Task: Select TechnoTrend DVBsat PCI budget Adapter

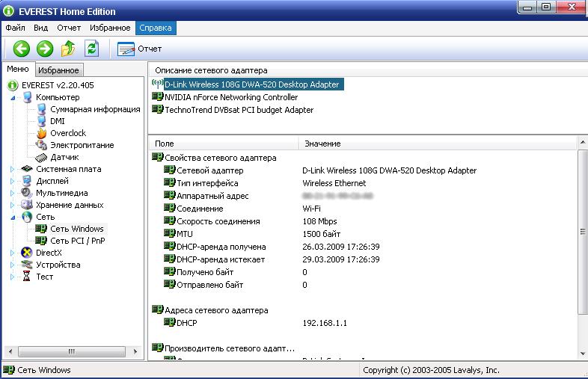Action: [239, 110]
